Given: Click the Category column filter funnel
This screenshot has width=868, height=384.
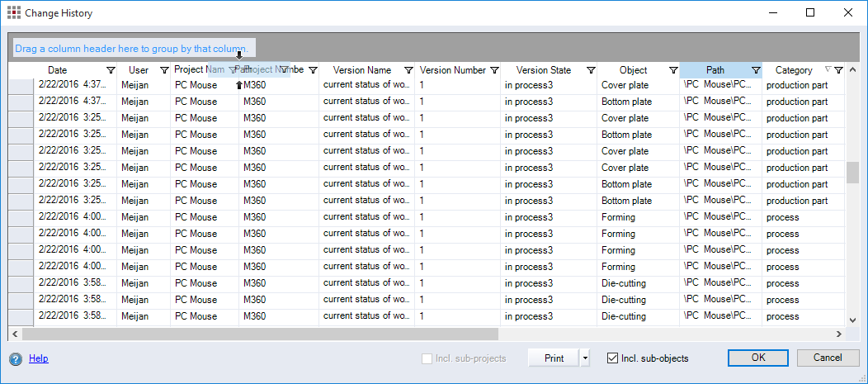Looking at the screenshot, I should [x=838, y=70].
